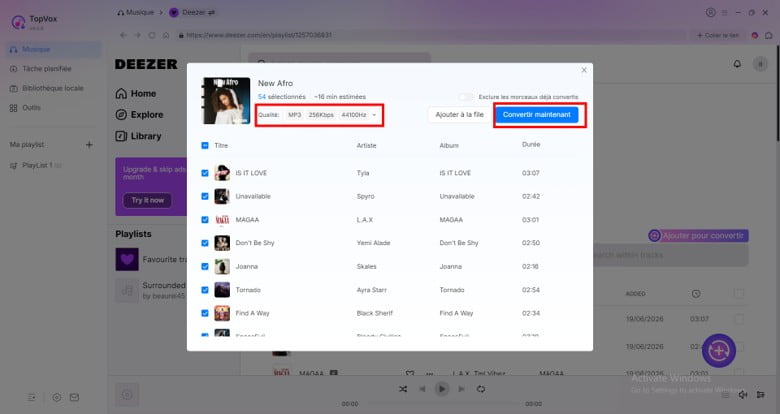Reload the Deezer page
The width and height of the screenshot is (780, 414).
click(152, 35)
